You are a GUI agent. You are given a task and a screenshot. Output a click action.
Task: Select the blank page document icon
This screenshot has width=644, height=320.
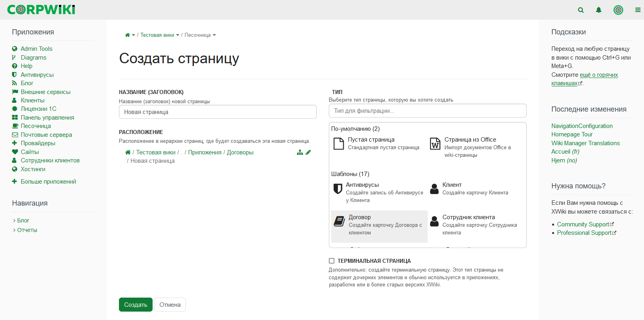[339, 143]
